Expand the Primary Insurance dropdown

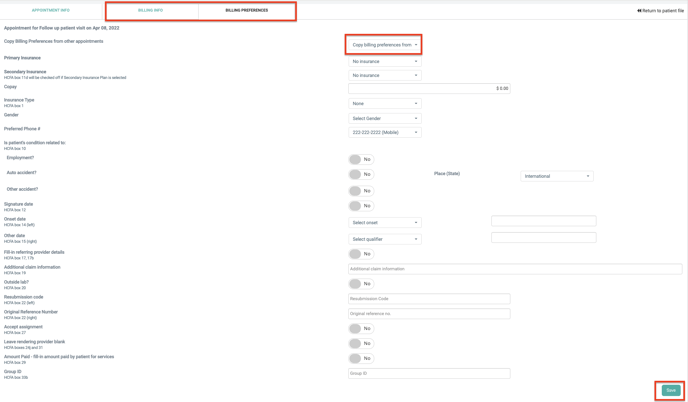pyautogui.click(x=385, y=61)
